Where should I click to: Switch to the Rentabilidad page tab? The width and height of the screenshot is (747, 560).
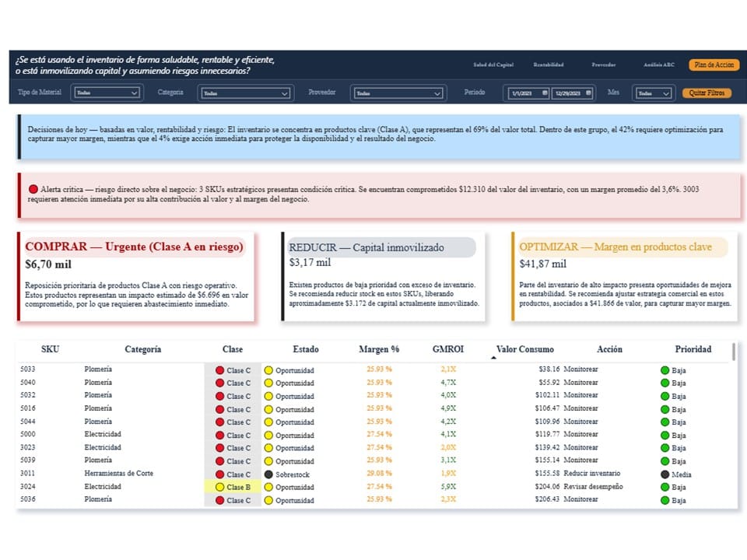[549, 65]
